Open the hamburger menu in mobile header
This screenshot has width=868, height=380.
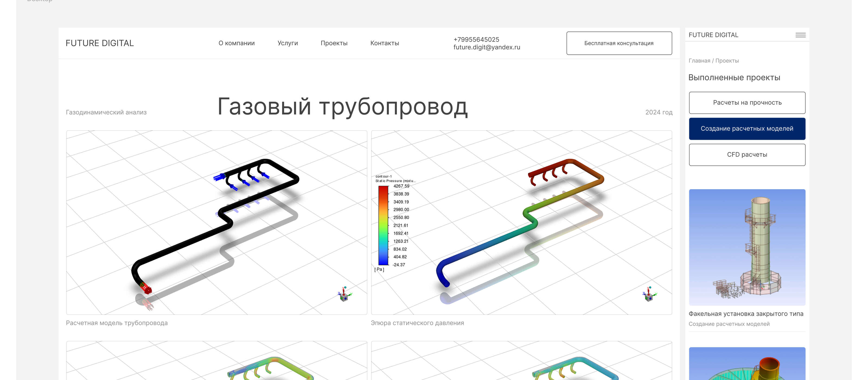tap(800, 35)
